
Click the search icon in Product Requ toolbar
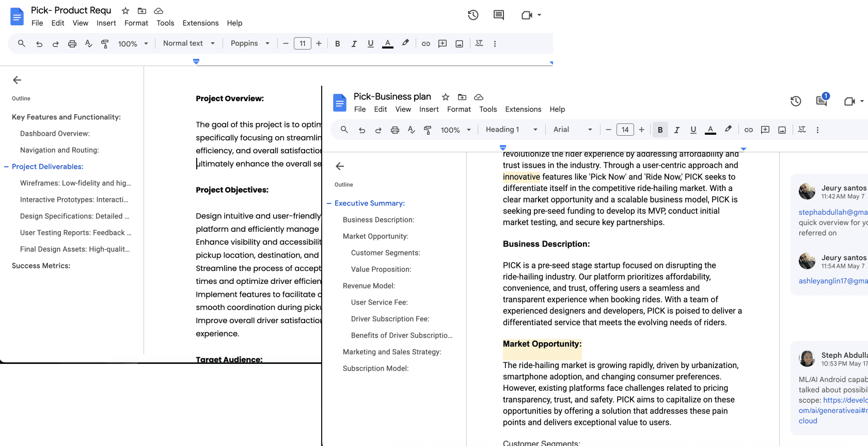(x=22, y=44)
